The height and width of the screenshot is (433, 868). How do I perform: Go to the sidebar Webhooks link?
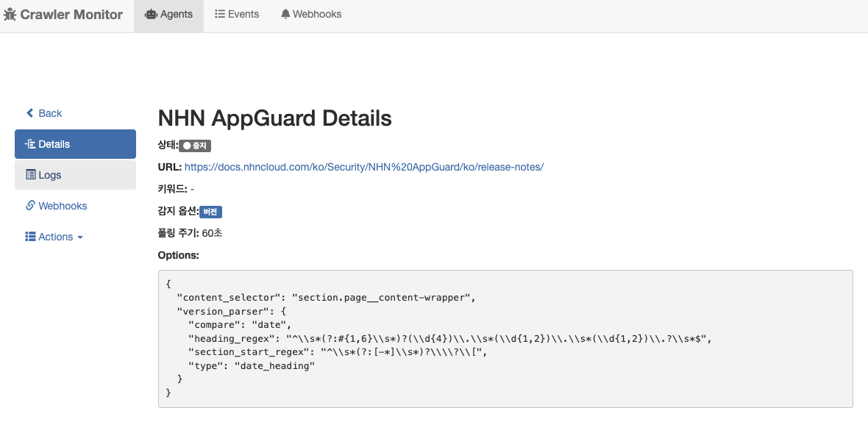coord(75,206)
